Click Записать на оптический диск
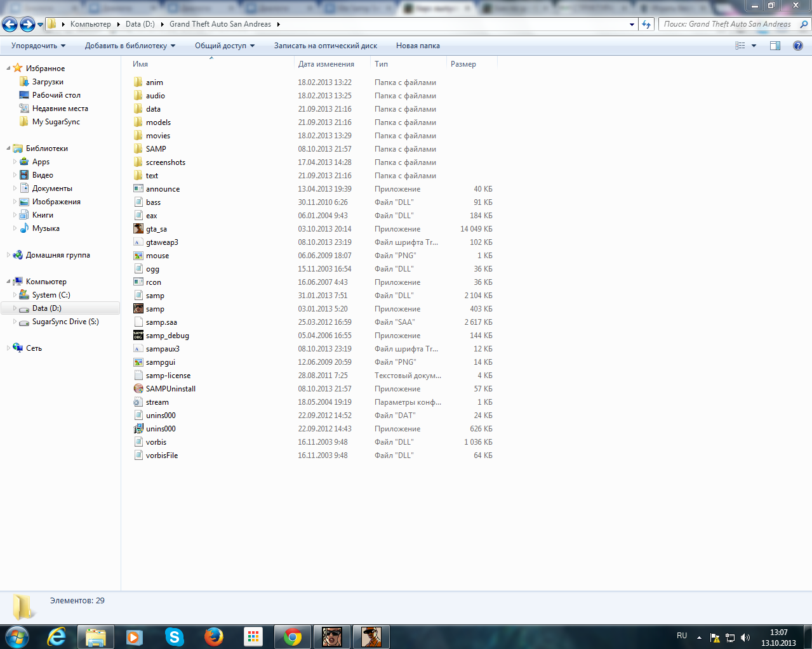Viewport: 812px width, 649px height. [x=326, y=46]
